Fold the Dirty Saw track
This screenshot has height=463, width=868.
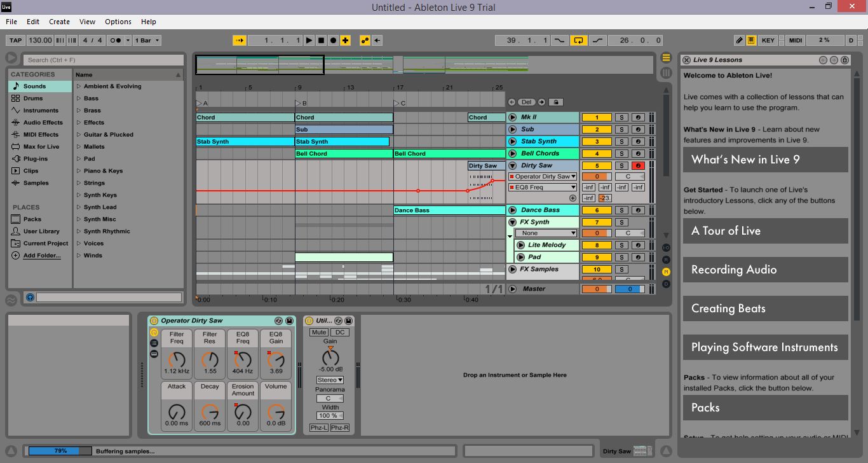512,165
